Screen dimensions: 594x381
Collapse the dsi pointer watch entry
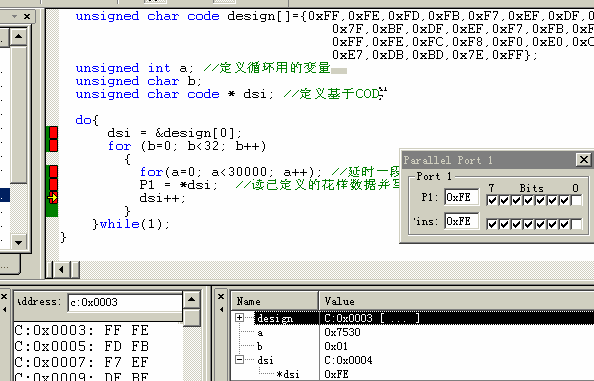tap(239, 359)
